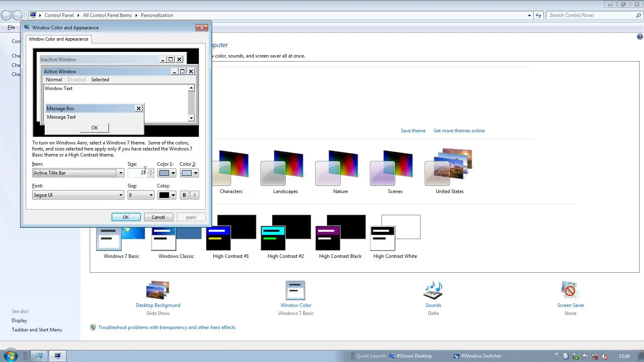Choose the High Contrast White theme

395,233
